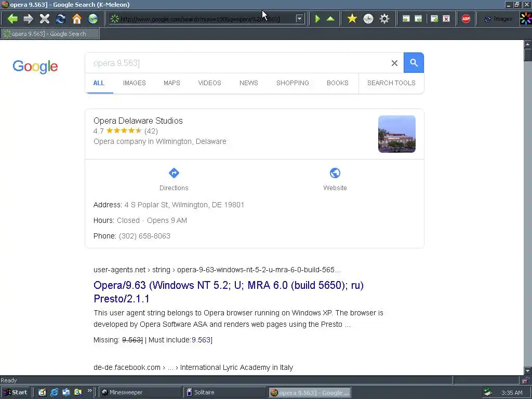
Task: Go forward with the grey right arrow
Action: click(29, 19)
